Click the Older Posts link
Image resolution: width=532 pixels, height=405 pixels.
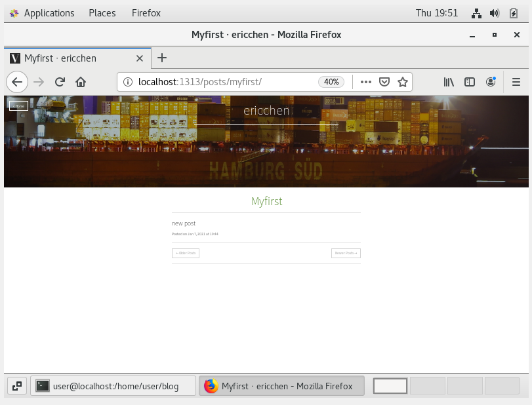pyautogui.click(x=185, y=253)
